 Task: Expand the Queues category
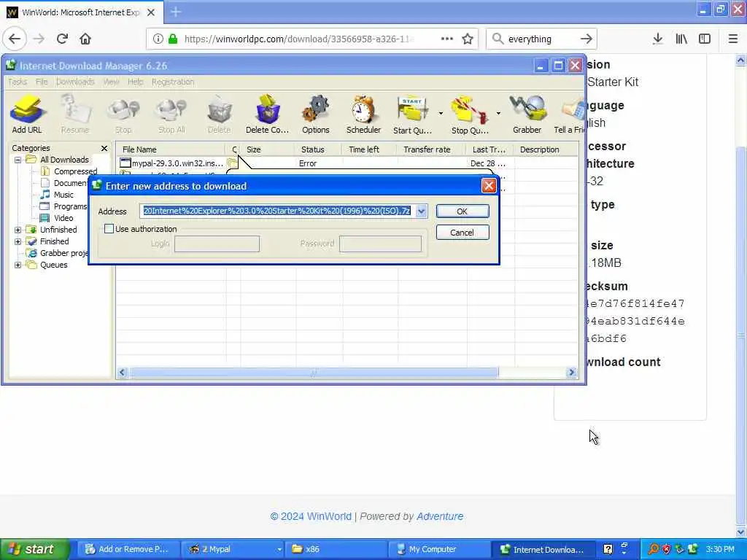pos(18,265)
